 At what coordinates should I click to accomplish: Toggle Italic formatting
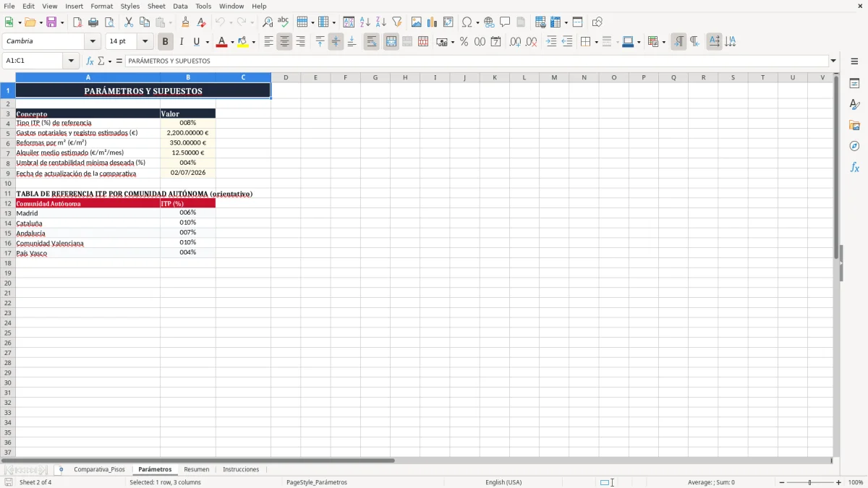pyautogui.click(x=181, y=42)
